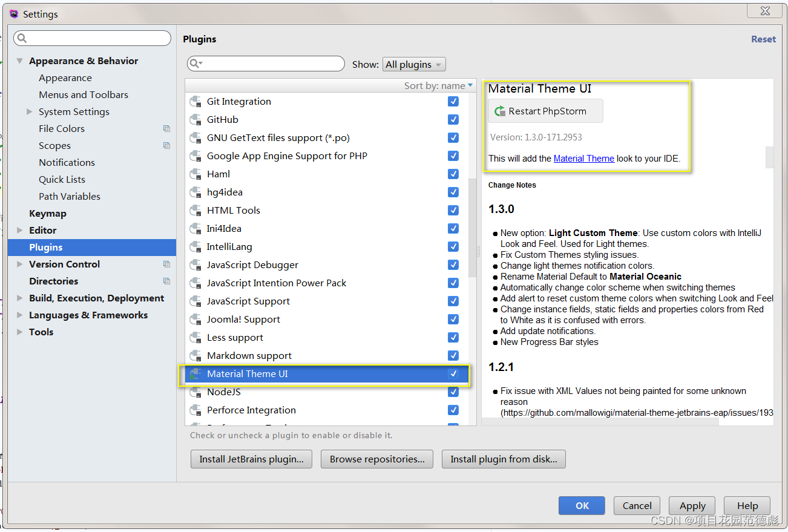Uncheck the Markdown support plugin
The height and width of the screenshot is (532, 788).
pos(453,356)
